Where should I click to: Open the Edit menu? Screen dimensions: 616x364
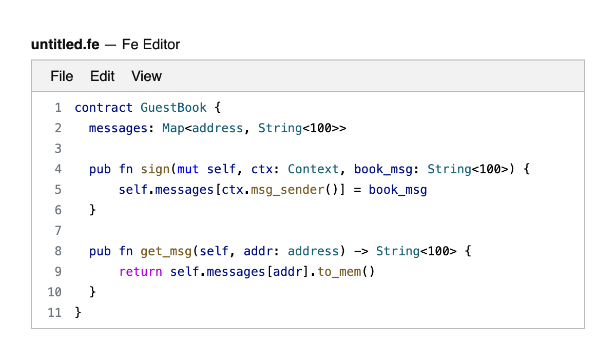(x=102, y=76)
